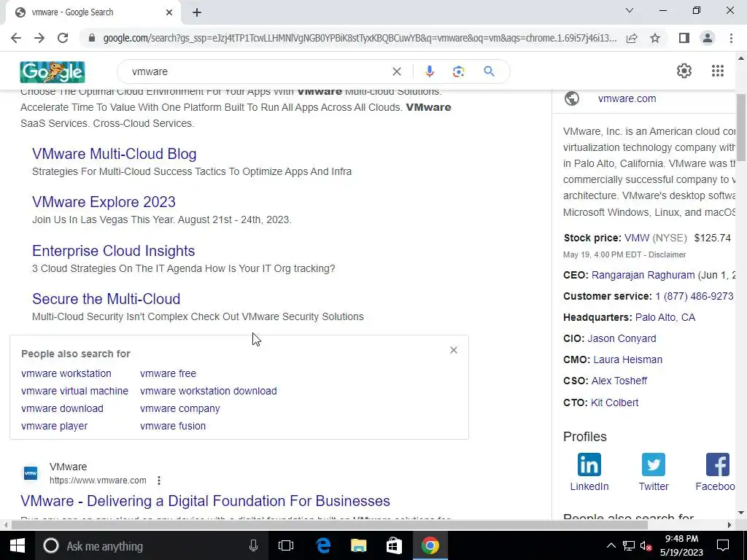This screenshot has width=747, height=560.
Task: Bookmark this page with the star icon
Action: pyautogui.click(x=655, y=38)
